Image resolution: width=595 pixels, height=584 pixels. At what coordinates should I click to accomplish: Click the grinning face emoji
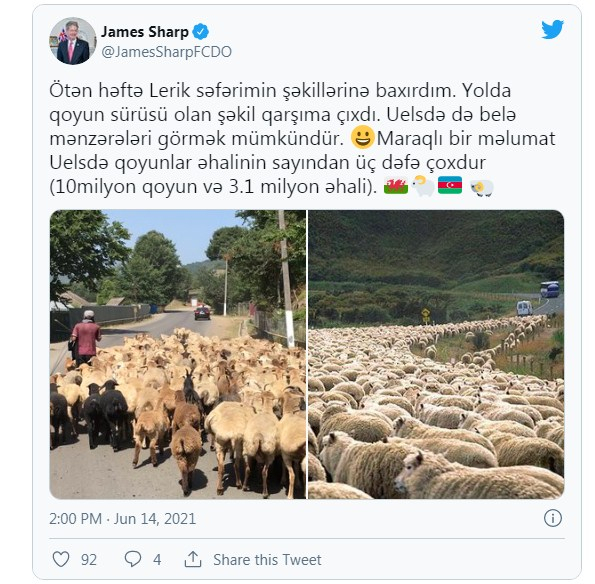pos(363,137)
